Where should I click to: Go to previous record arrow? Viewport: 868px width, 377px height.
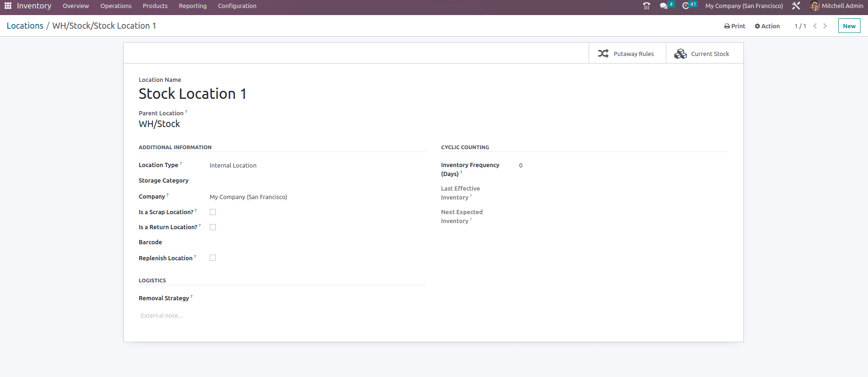click(815, 26)
